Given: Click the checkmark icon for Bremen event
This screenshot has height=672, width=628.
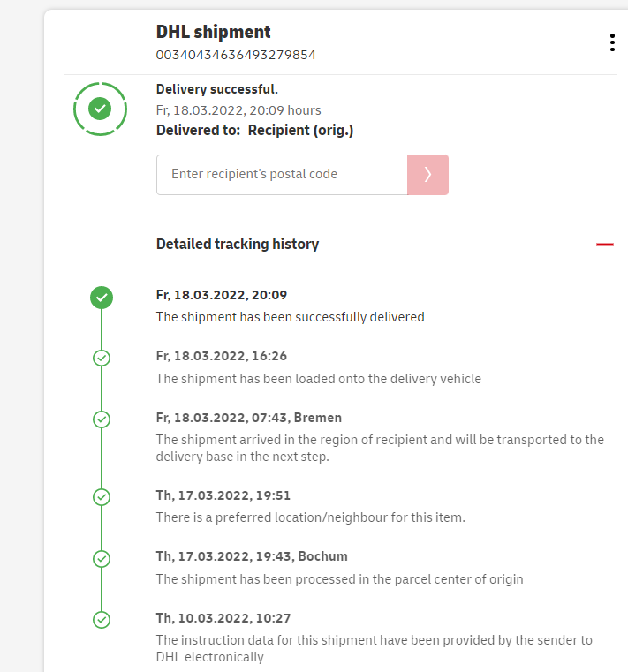Looking at the screenshot, I should [102, 419].
